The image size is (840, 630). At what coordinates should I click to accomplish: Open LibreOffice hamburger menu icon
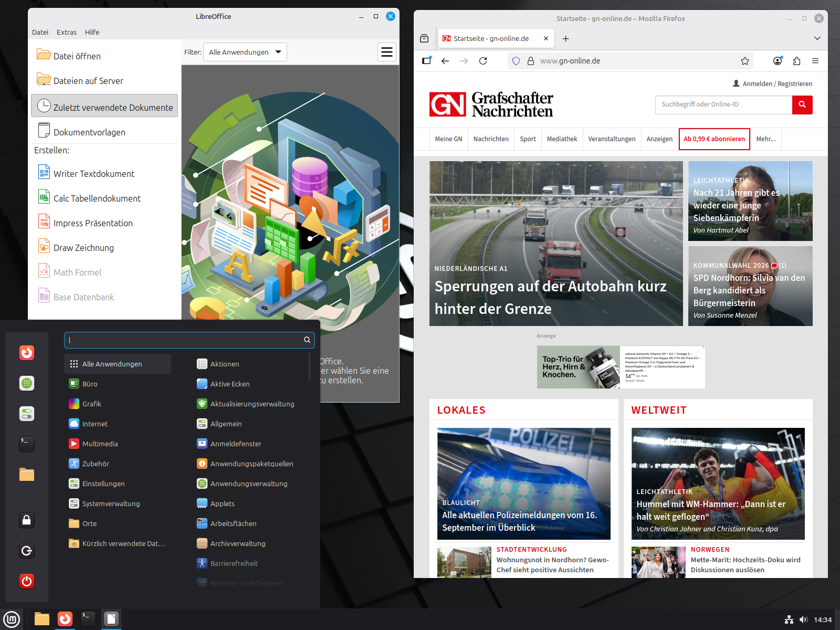coord(387,52)
